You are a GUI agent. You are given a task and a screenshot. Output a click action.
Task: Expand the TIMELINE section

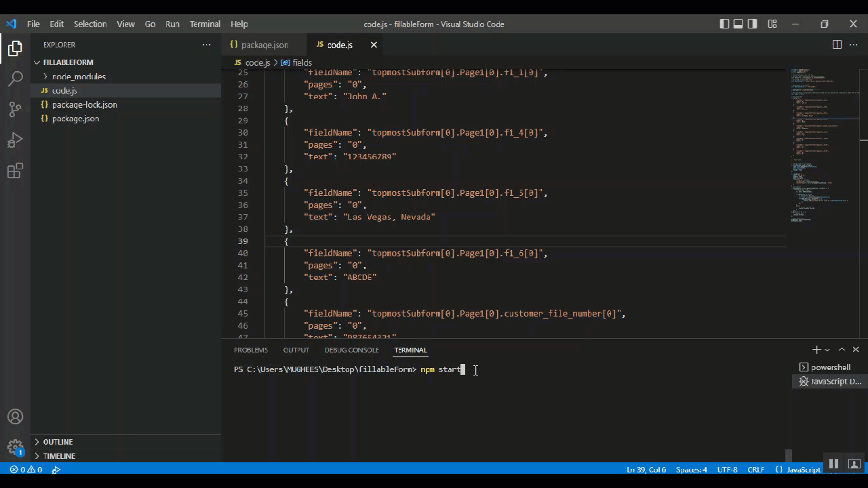59,456
